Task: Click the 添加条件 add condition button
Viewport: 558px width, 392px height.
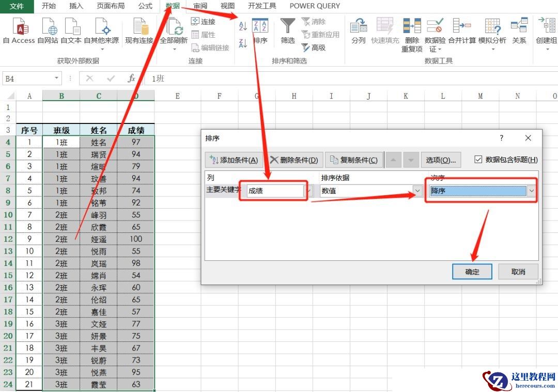Action: click(x=234, y=160)
